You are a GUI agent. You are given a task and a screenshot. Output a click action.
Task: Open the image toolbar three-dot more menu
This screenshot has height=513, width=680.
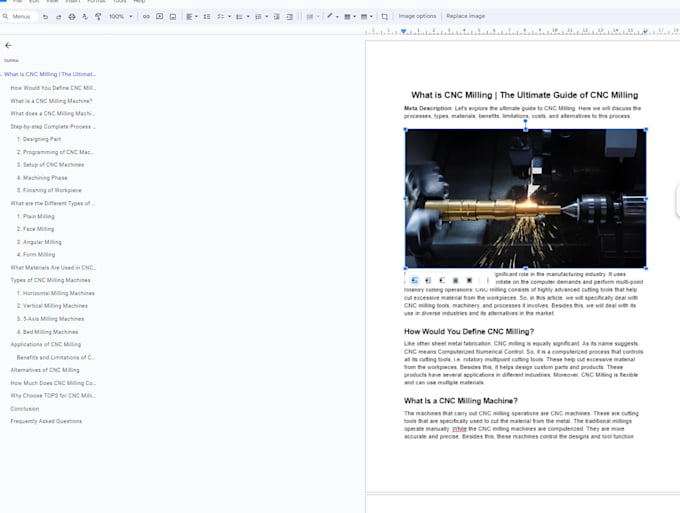(x=487, y=281)
